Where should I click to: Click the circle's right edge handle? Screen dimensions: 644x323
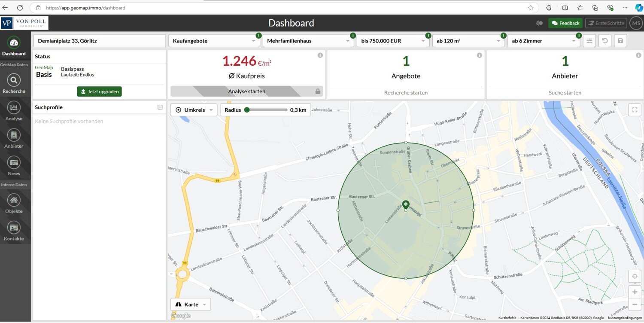(x=474, y=210)
